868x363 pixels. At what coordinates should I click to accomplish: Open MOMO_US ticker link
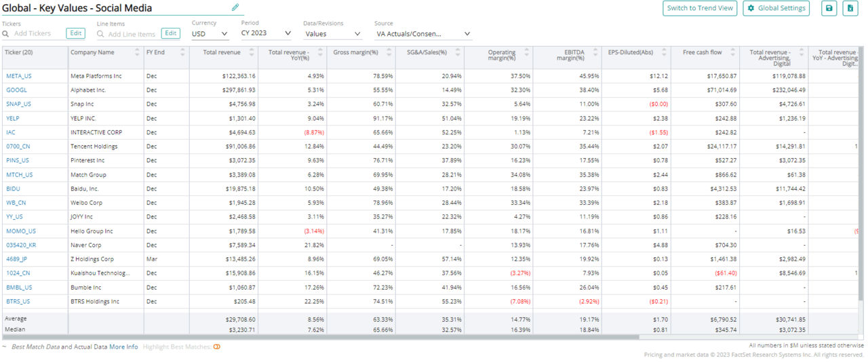pos(21,231)
